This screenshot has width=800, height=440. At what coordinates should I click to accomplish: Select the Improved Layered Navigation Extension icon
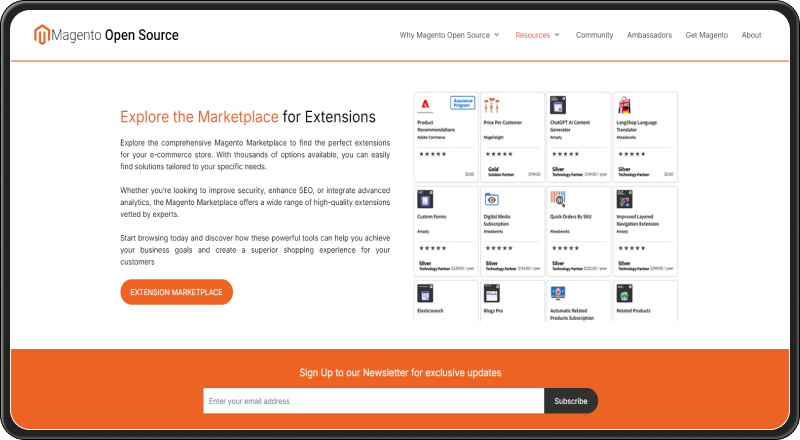pos(625,199)
